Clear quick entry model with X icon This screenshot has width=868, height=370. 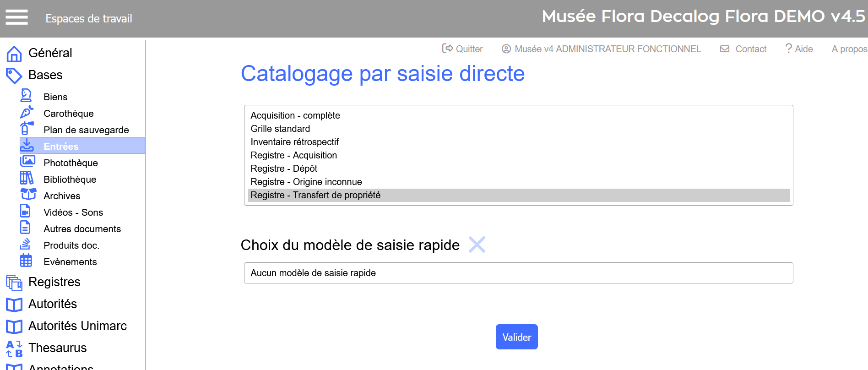pyautogui.click(x=477, y=245)
